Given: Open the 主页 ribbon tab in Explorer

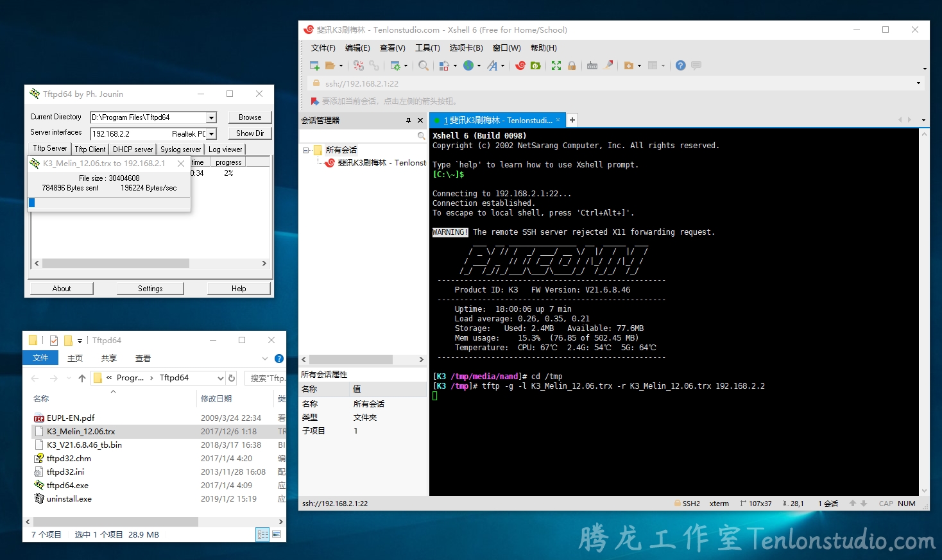Looking at the screenshot, I should (75, 359).
